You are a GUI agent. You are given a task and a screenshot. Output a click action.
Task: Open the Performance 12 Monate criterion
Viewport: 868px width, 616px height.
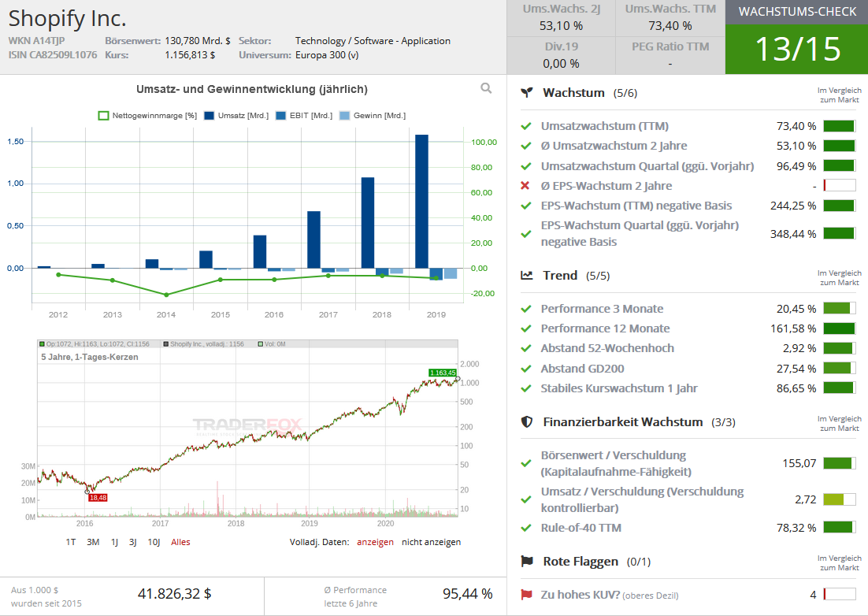pyautogui.click(x=605, y=328)
